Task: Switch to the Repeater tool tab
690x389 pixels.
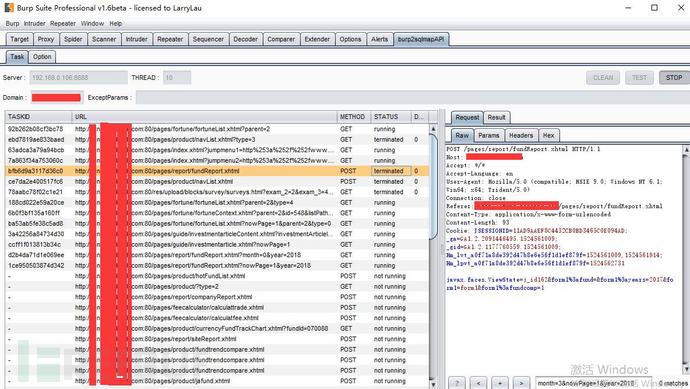Action: coord(170,39)
